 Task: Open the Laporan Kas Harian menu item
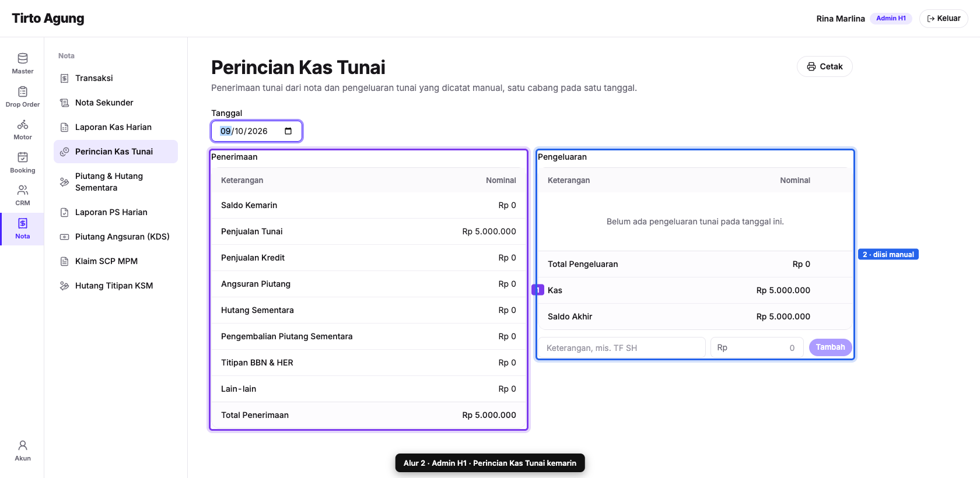pyautogui.click(x=116, y=127)
